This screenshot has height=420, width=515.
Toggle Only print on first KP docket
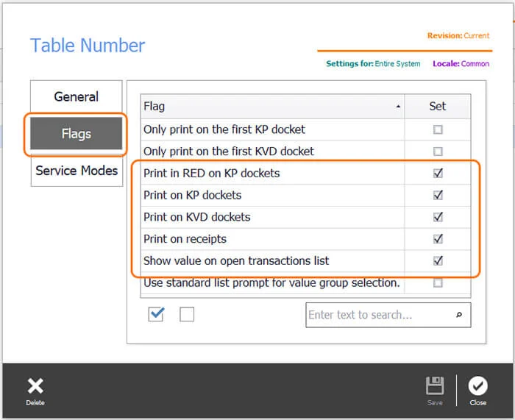tap(438, 129)
